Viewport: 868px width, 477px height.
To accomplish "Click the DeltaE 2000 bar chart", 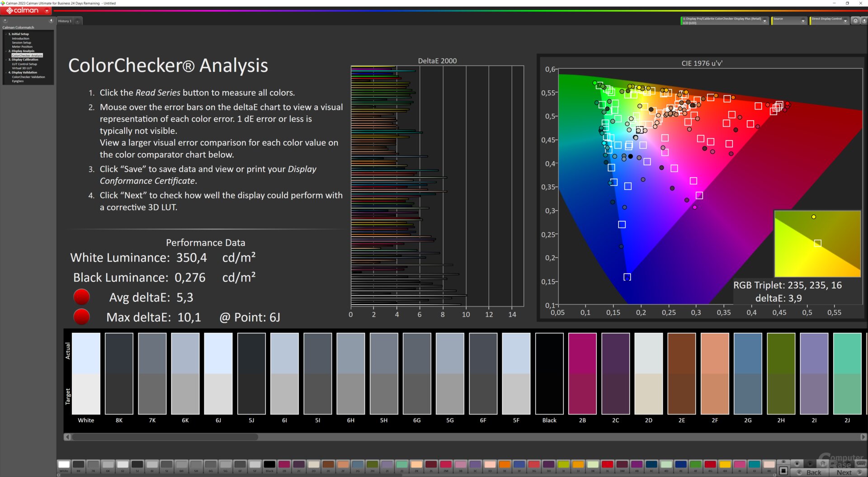I will pyautogui.click(x=437, y=186).
